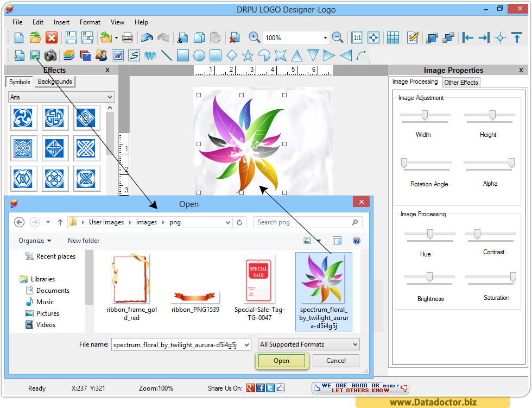
Task: Click the insert image toolbar icon
Action: 35,55
